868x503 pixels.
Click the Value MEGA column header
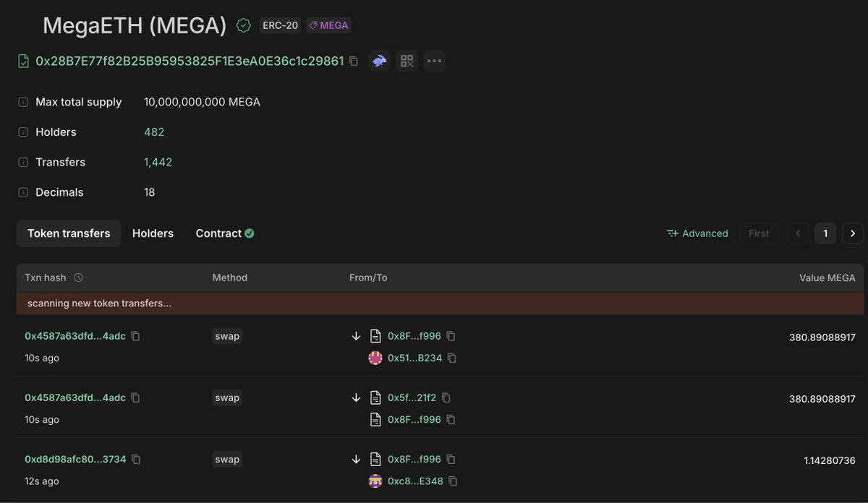click(827, 278)
